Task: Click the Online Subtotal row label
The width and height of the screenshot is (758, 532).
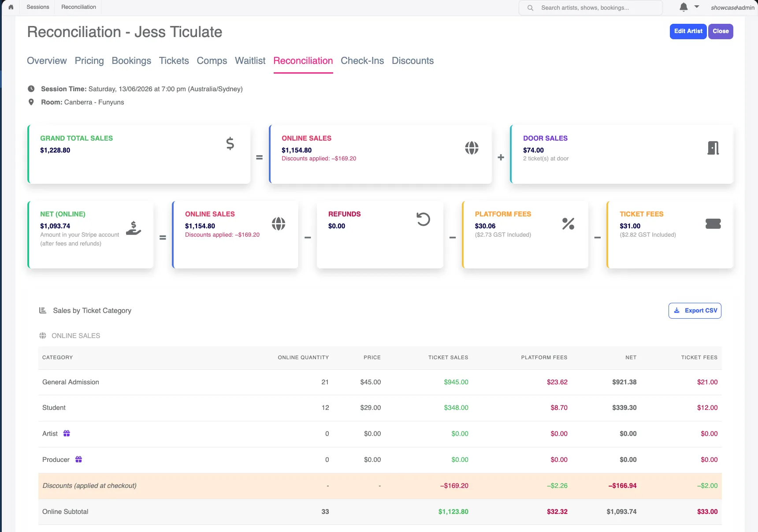Action: (65, 512)
